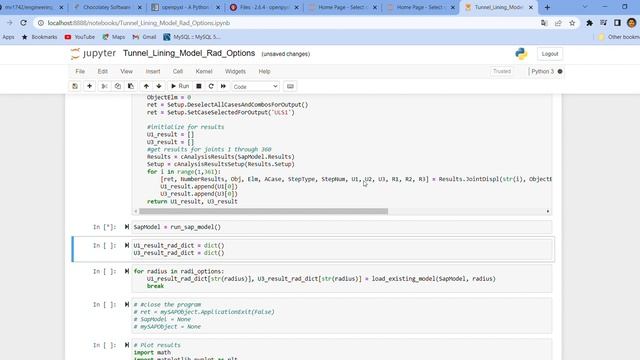Open the cell type Code dropdown
The width and height of the screenshot is (640, 360).
pos(256,87)
